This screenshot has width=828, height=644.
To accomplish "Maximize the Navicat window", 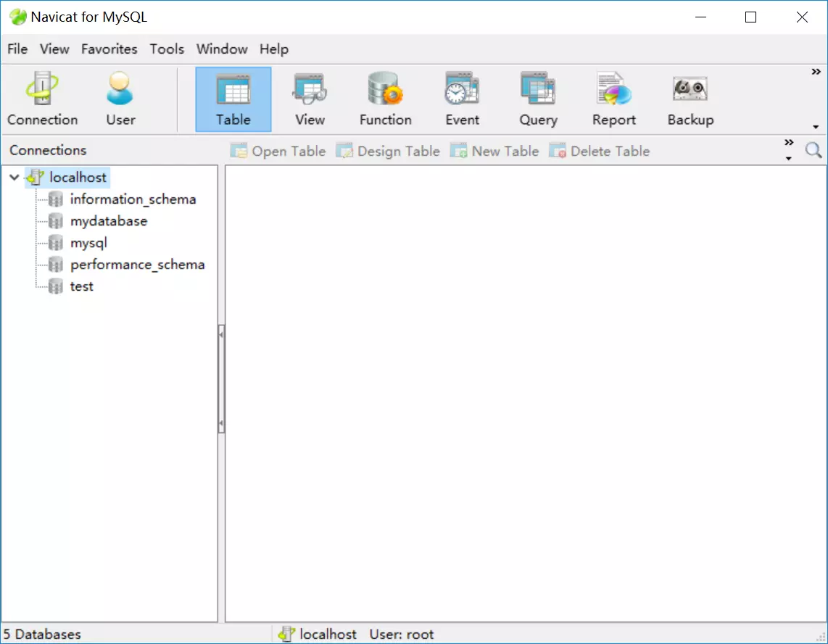I will [750, 17].
